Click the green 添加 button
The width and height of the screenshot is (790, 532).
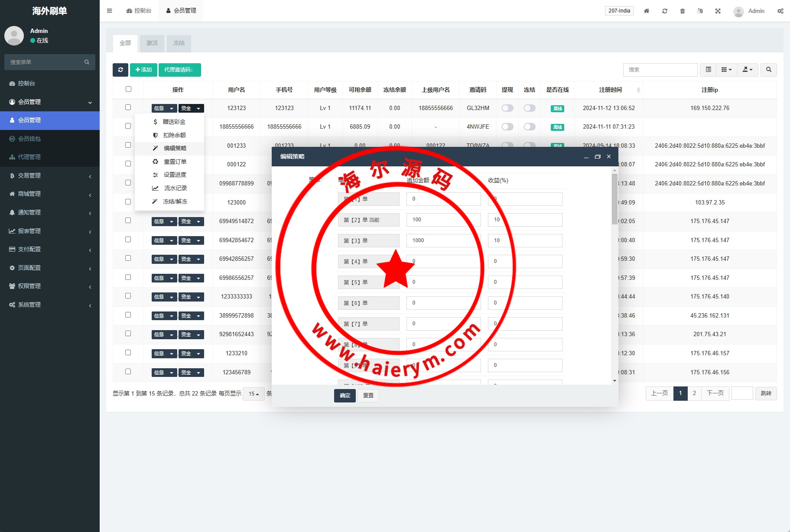[143, 70]
